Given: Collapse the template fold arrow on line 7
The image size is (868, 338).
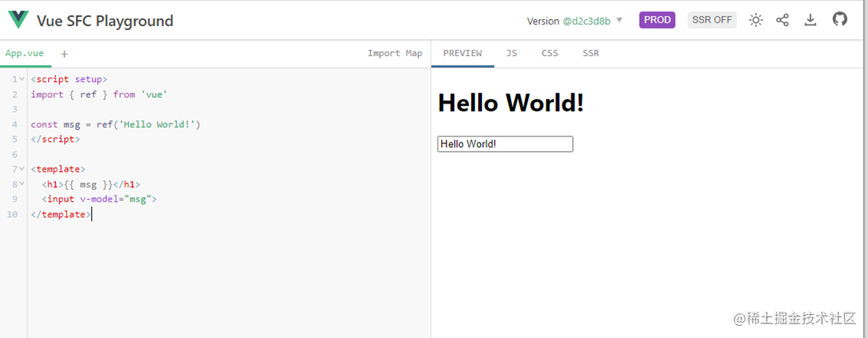Looking at the screenshot, I should [21, 169].
